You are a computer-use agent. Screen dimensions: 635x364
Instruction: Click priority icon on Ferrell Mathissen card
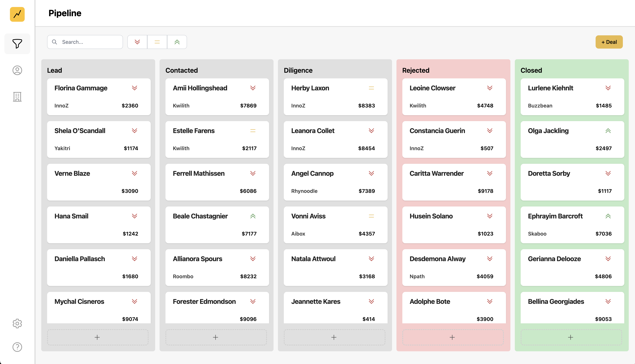pyautogui.click(x=253, y=174)
